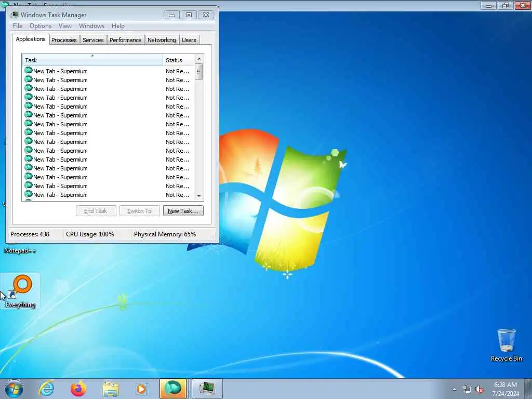
Task: Select the last fully visible Supermium task
Action: tap(109, 195)
